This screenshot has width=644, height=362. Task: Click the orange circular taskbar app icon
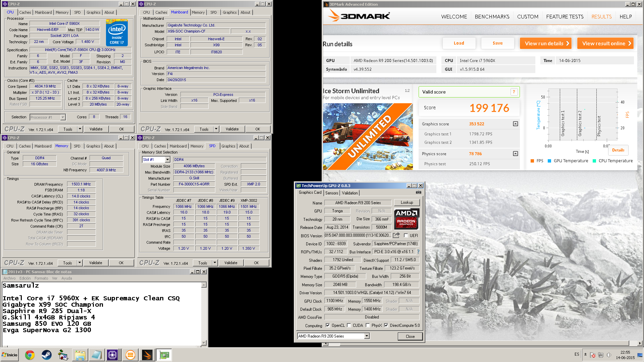point(130,355)
